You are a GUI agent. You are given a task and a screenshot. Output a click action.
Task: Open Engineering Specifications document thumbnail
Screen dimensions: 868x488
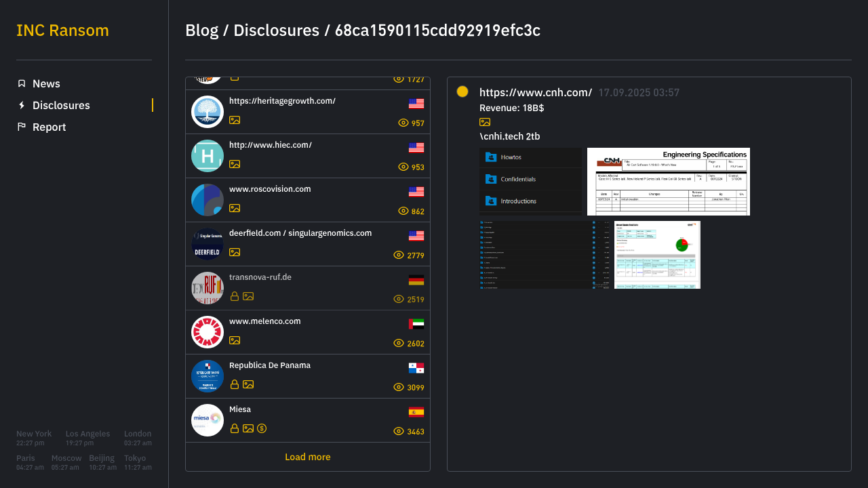[669, 182]
